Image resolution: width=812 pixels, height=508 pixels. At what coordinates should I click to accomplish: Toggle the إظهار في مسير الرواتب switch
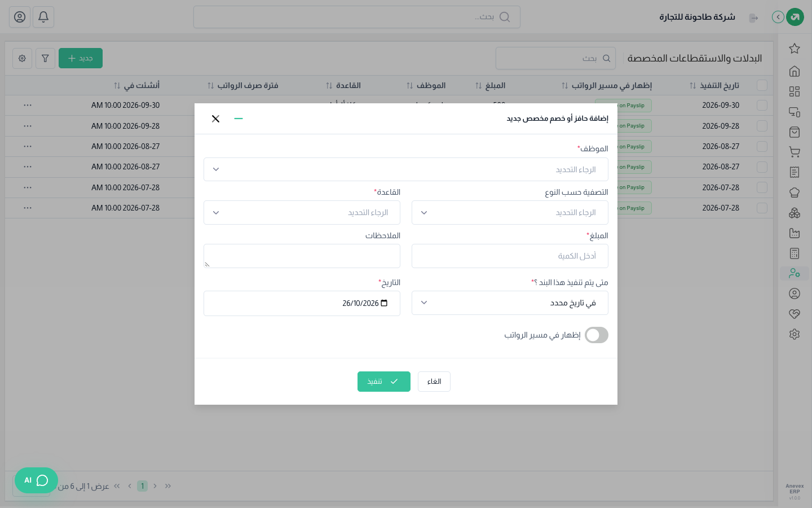(x=597, y=335)
